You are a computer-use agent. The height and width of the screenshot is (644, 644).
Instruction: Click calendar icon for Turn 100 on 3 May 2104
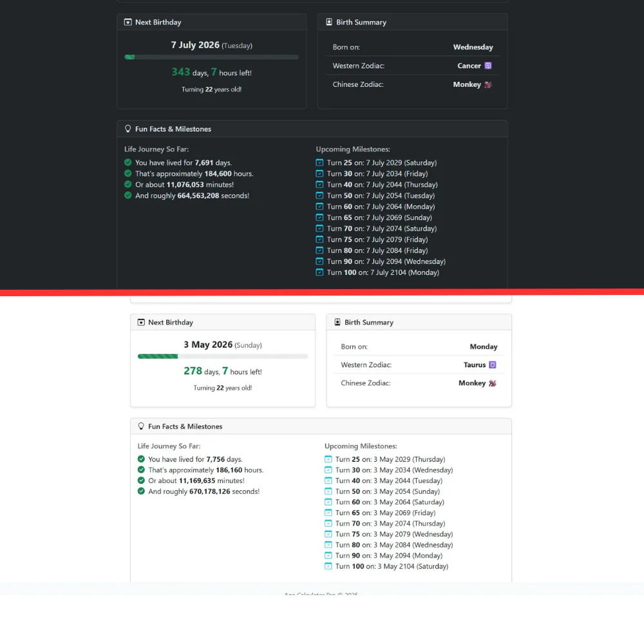328,566
